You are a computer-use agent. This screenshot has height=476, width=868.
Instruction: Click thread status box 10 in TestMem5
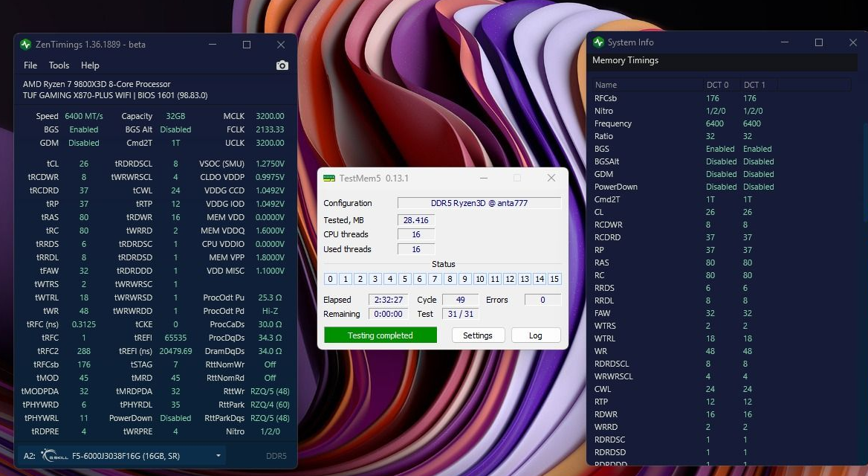point(479,279)
